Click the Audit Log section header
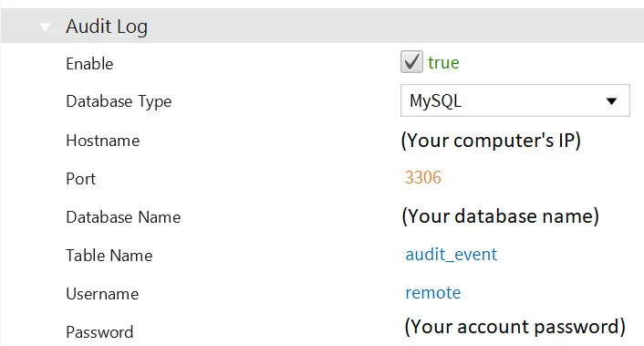Image resolution: width=644 pixels, height=346 pixels. (322, 26)
